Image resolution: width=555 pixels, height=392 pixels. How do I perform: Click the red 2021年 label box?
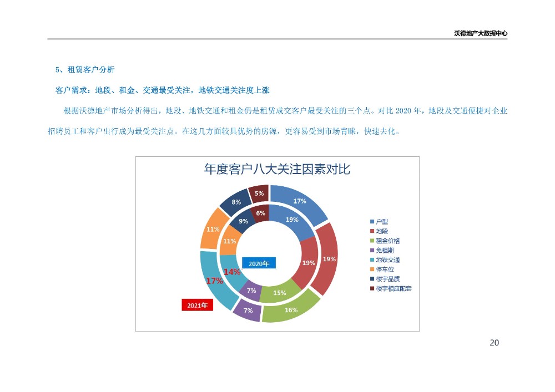coord(197,305)
